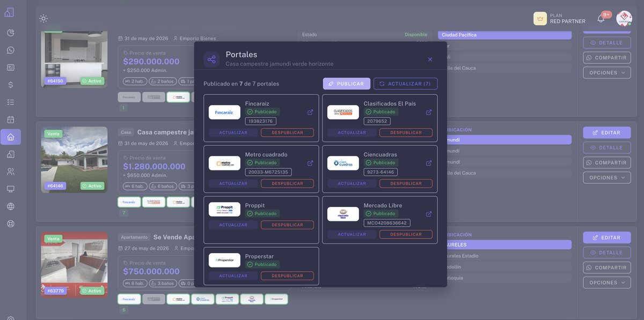
Task: Click the Portales share icon in dialog header
Action: [211, 59]
